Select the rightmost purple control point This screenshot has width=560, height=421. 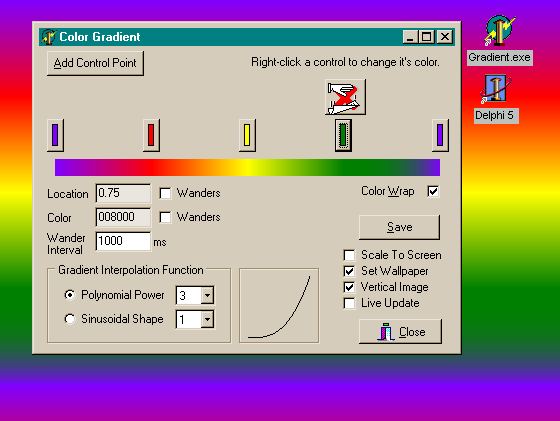(440, 135)
